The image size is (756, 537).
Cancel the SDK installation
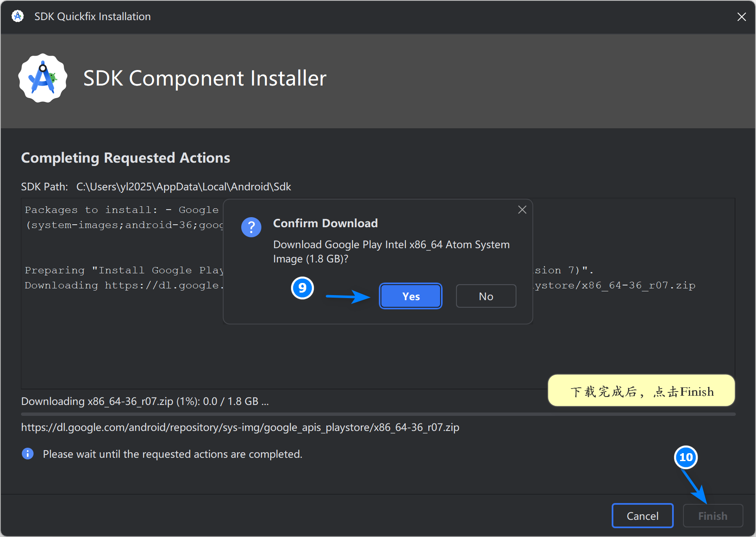[x=642, y=516]
